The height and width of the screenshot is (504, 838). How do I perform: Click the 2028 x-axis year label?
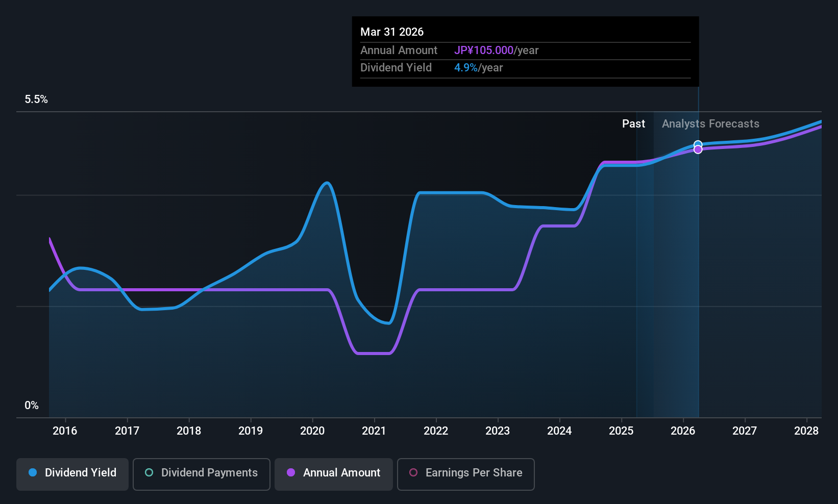click(806, 431)
